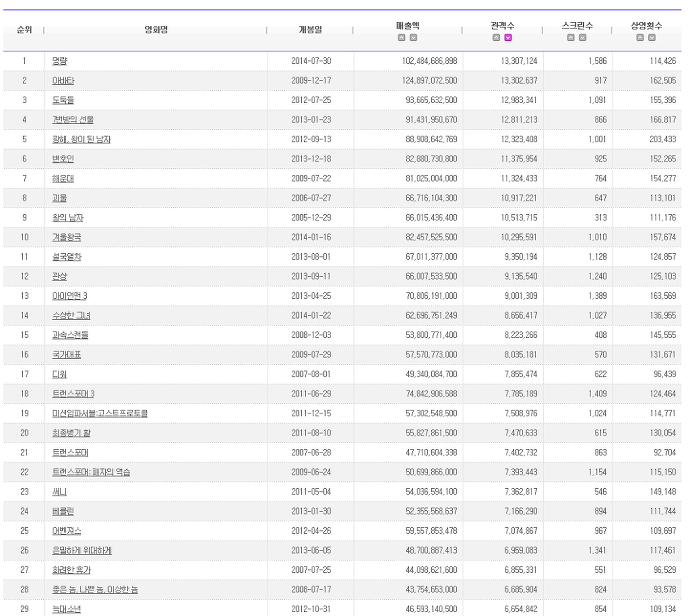This screenshot has height=616, width=690.
Task: Open the link 트랜스포머: 패자의 역습
Action: coord(91,473)
